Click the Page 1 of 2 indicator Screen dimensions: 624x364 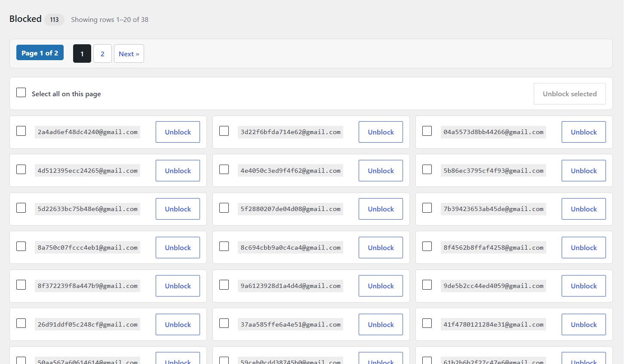pyautogui.click(x=40, y=53)
